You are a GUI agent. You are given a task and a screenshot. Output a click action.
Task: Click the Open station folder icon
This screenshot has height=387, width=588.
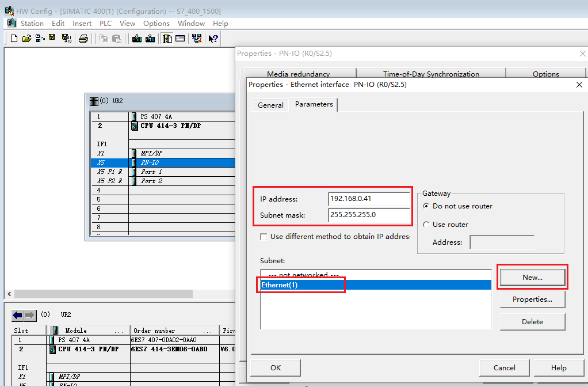pyautogui.click(x=26, y=38)
